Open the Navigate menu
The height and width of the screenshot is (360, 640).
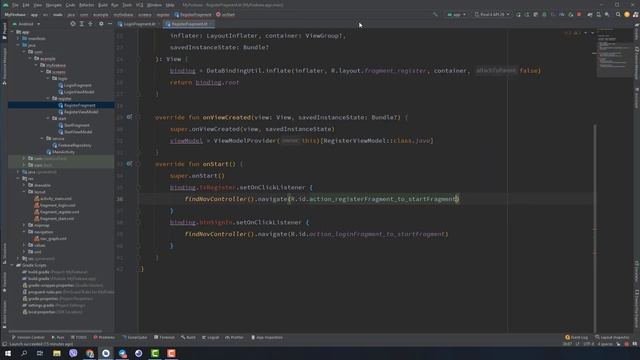pos(53,5)
